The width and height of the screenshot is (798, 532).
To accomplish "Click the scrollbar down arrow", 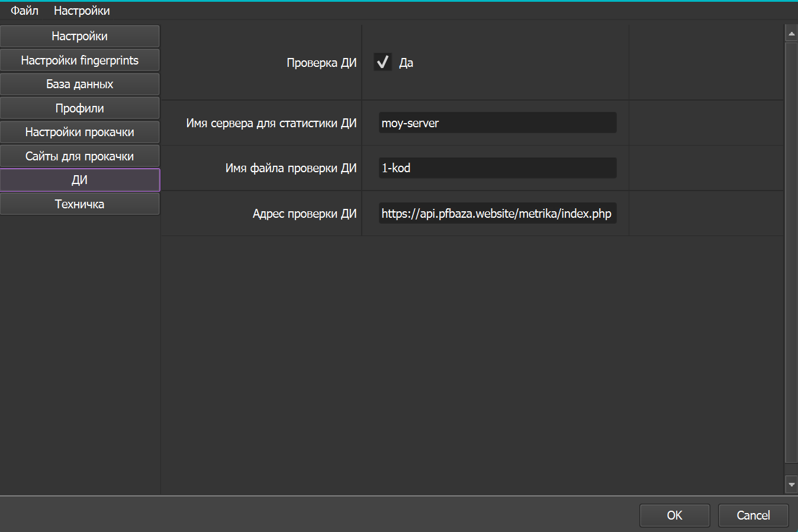I will [x=791, y=484].
